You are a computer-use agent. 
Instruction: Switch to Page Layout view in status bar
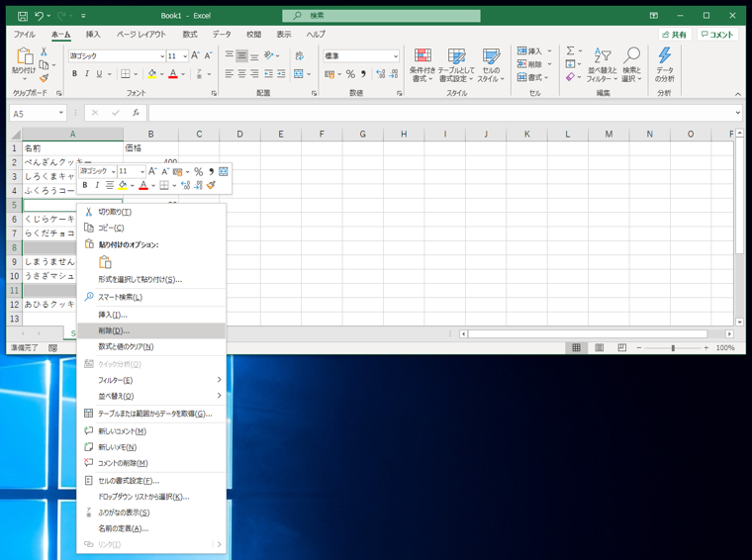tap(599, 347)
